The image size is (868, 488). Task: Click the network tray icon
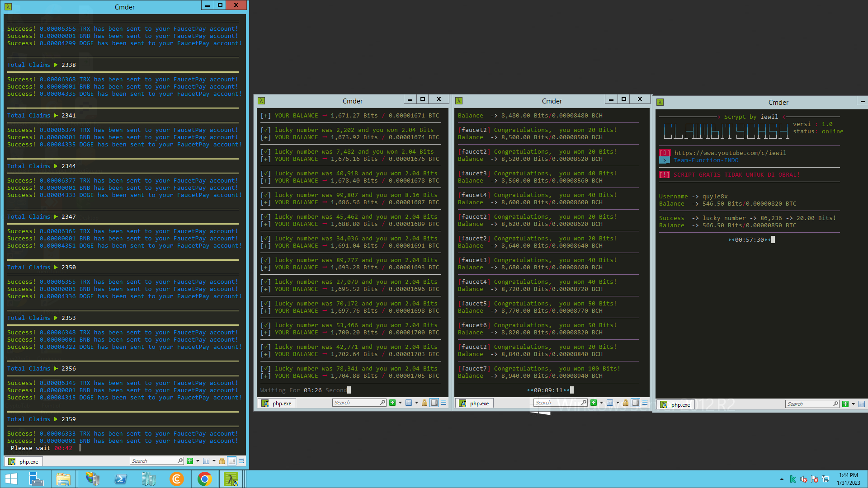click(x=826, y=479)
